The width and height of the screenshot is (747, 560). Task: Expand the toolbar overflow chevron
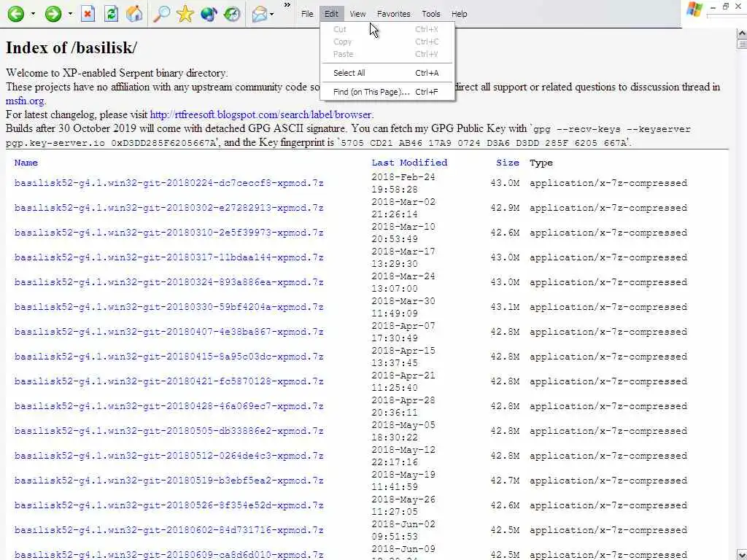pos(287,5)
